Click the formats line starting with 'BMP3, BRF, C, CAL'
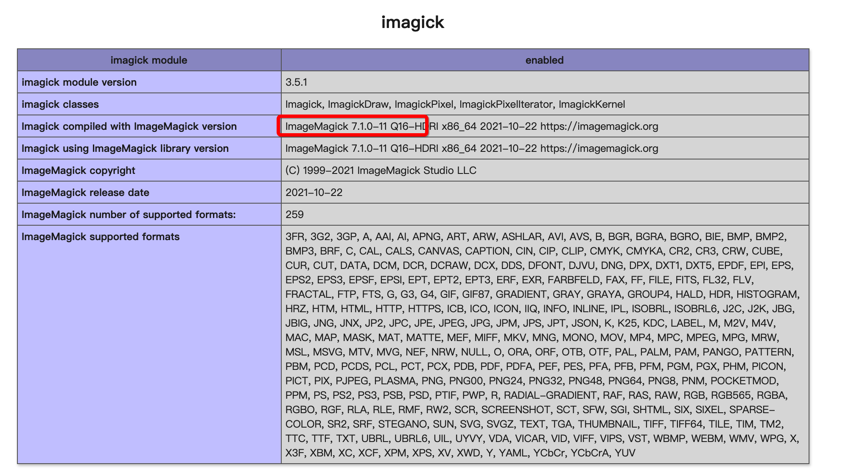 pyautogui.click(x=534, y=251)
